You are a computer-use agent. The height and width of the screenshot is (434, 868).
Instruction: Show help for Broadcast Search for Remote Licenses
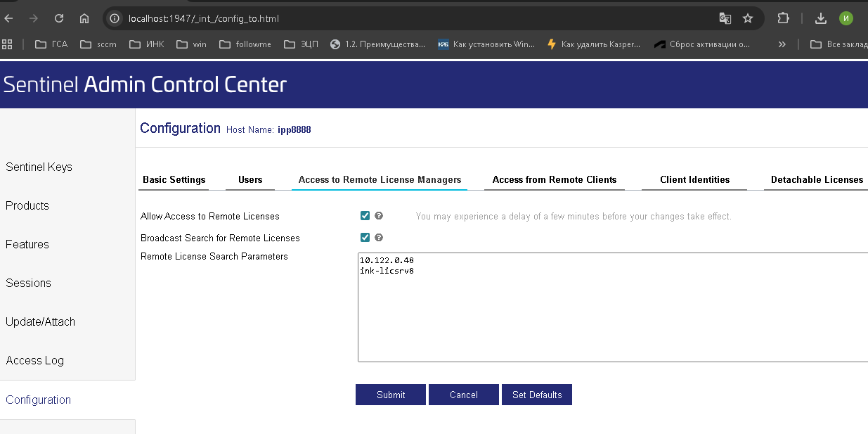[379, 238]
